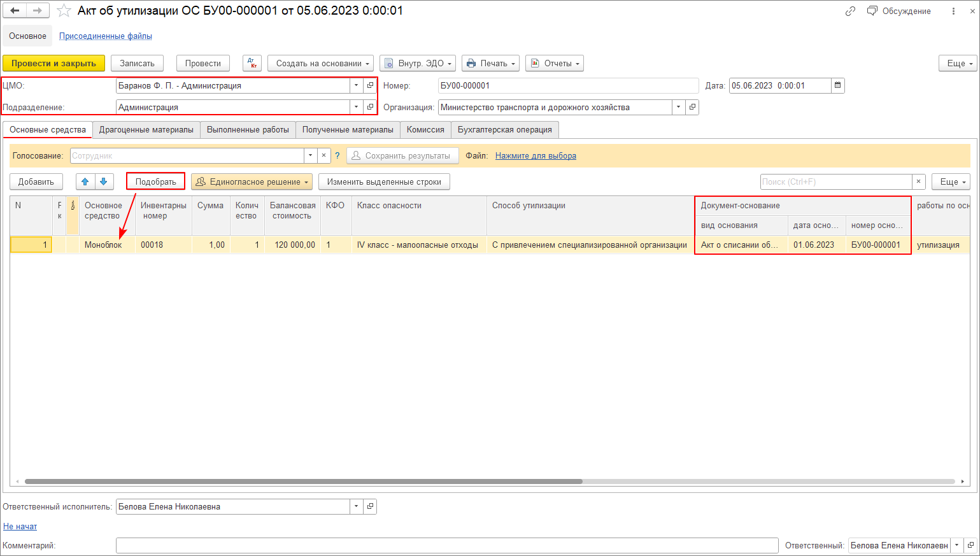Add document to favorites star
980x556 pixels.
click(64, 11)
